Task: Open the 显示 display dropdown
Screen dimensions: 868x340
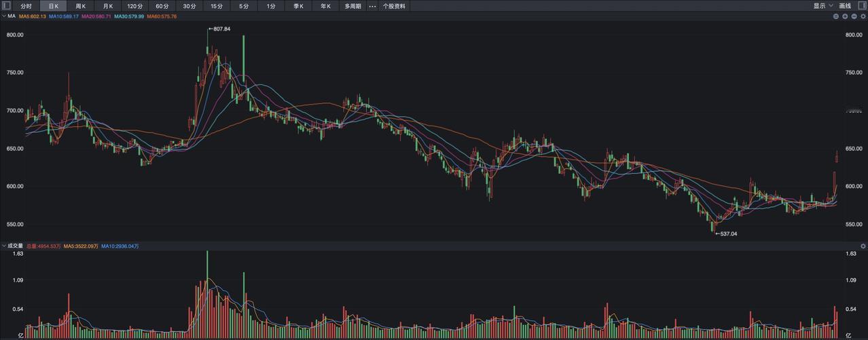Action: pyautogui.click(x=823, y=5)
